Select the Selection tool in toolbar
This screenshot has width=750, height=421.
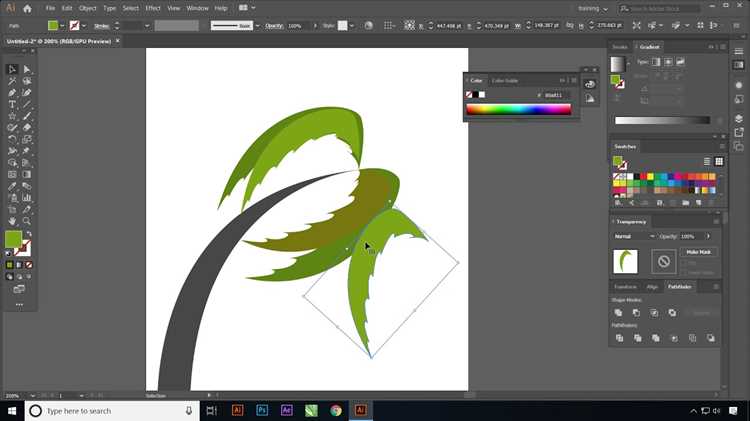[12, 69]
